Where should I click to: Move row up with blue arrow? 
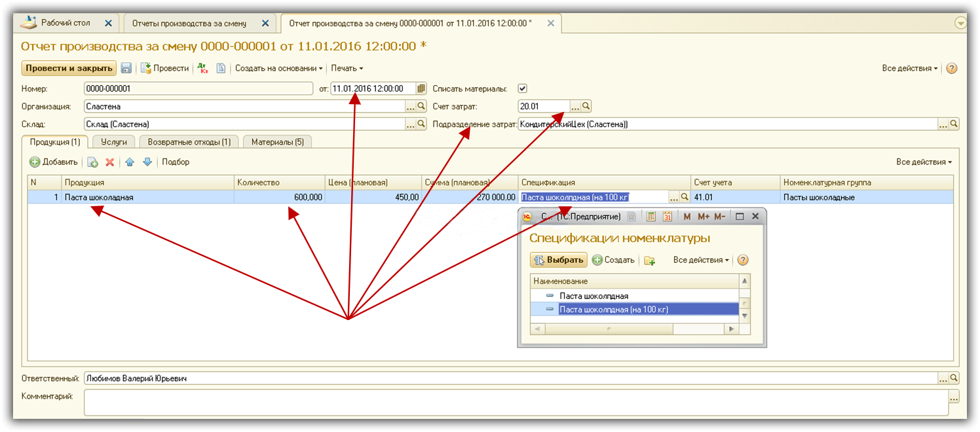pos(129,162)
